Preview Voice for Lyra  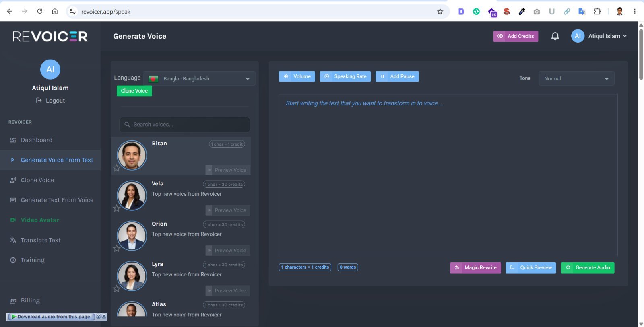(228, 290)
